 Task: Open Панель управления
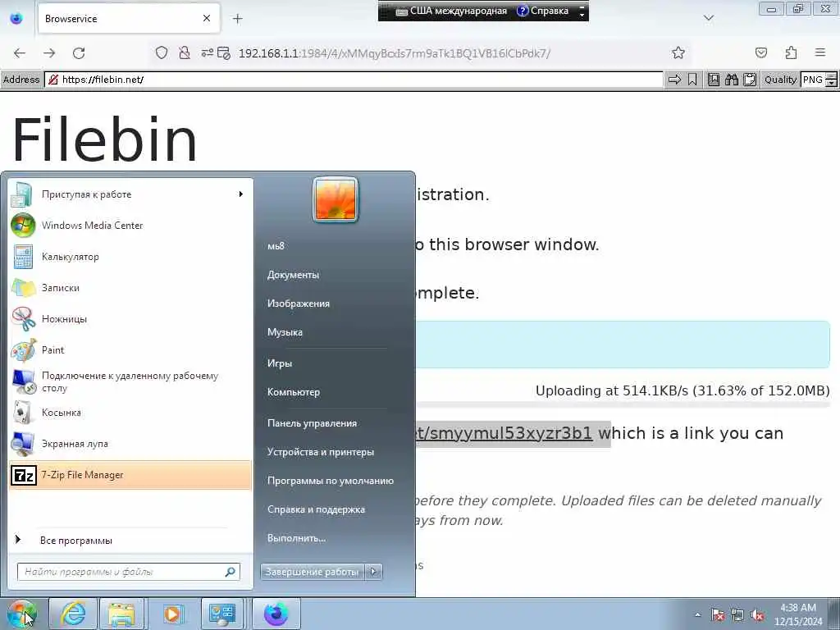[x=312, y=423]
